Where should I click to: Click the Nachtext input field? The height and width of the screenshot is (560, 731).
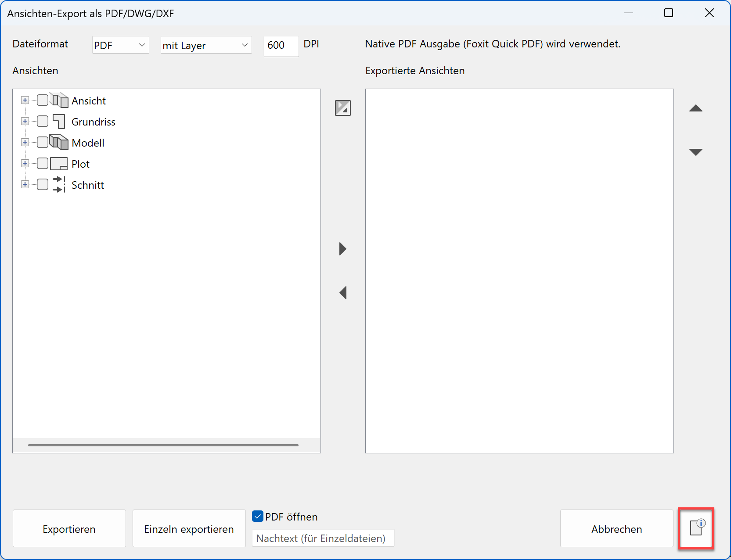pyautogui.click(x=323, y=538)
